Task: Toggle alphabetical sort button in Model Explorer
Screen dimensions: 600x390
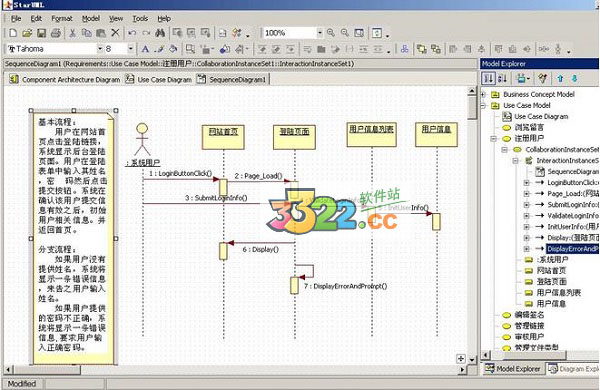Action: click(502, 78)
